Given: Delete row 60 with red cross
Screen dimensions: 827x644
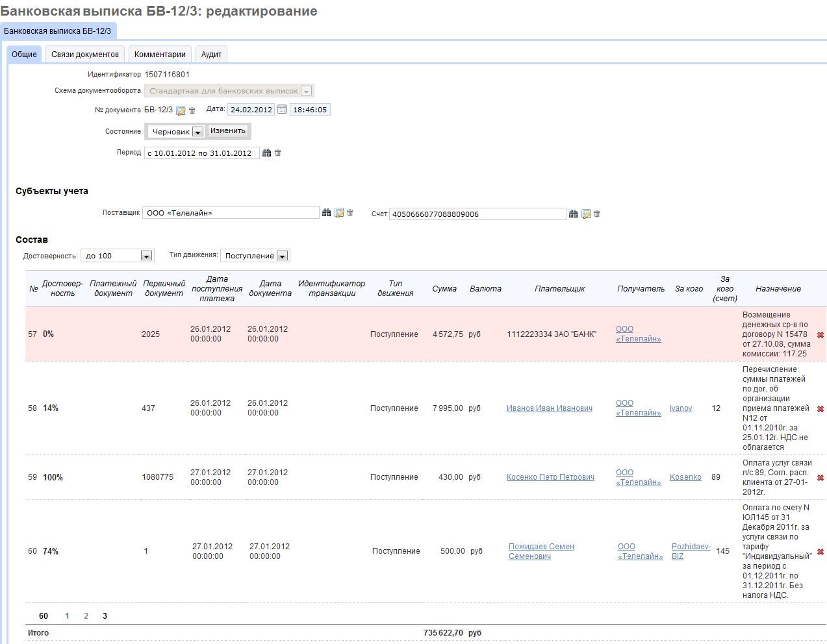Looking at the screenshot, I should click(x=821, y=552).
